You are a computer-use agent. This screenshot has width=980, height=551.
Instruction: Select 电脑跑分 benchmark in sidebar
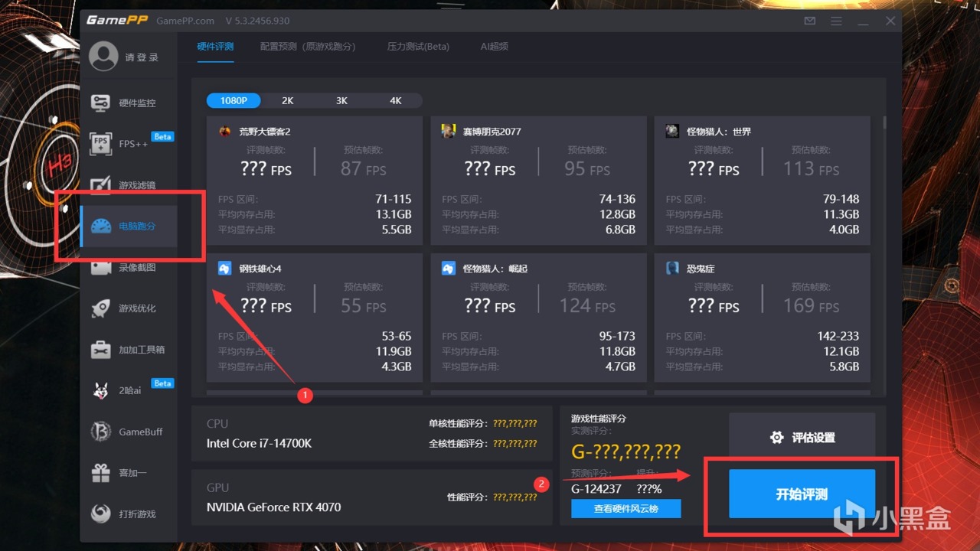(x=129, y=226)
